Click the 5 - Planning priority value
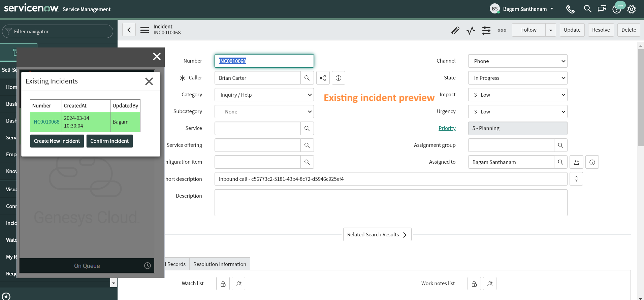644x300 pixels. 518,128
